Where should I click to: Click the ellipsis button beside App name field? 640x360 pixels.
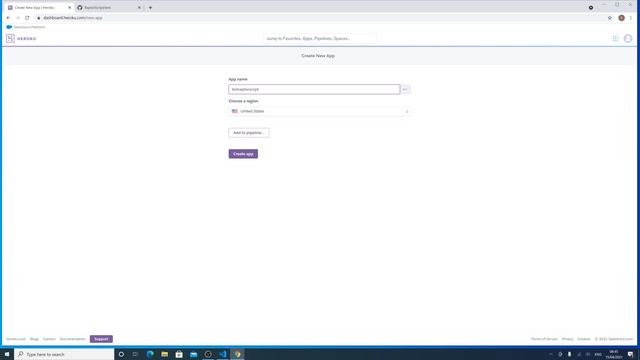(405, 89)
